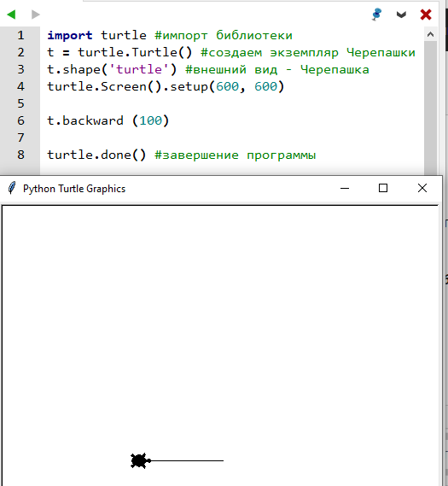The height and width of the screenshot is (486, 448).
Task: Click line number 1 in the gutter
Action: click(20, 35)
